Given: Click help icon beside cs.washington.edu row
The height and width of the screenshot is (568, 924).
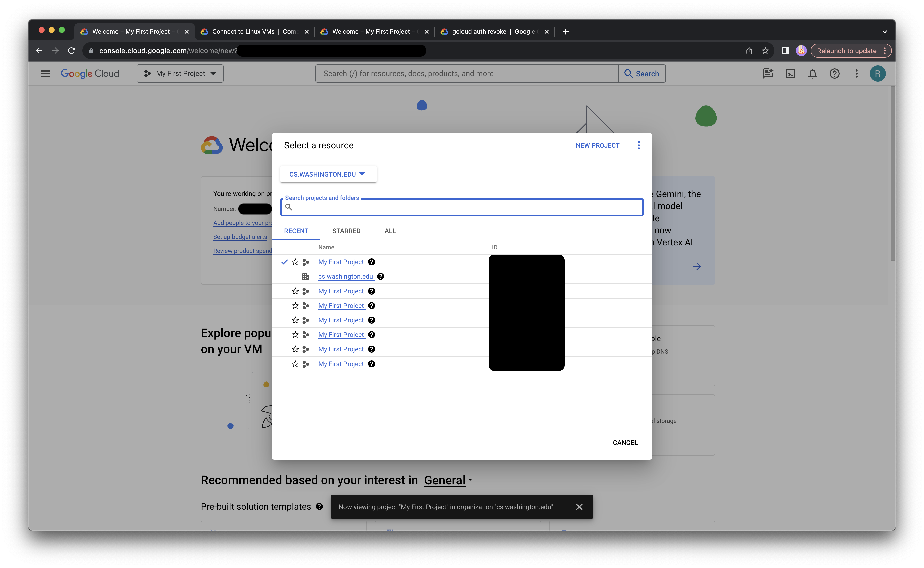Looking at the screenshot, I should pos(380,276).
